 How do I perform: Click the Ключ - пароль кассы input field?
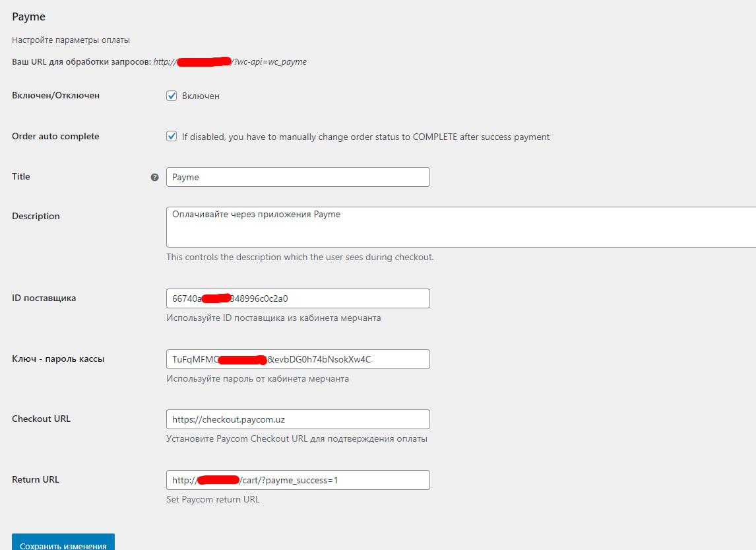tap(298, 359)
